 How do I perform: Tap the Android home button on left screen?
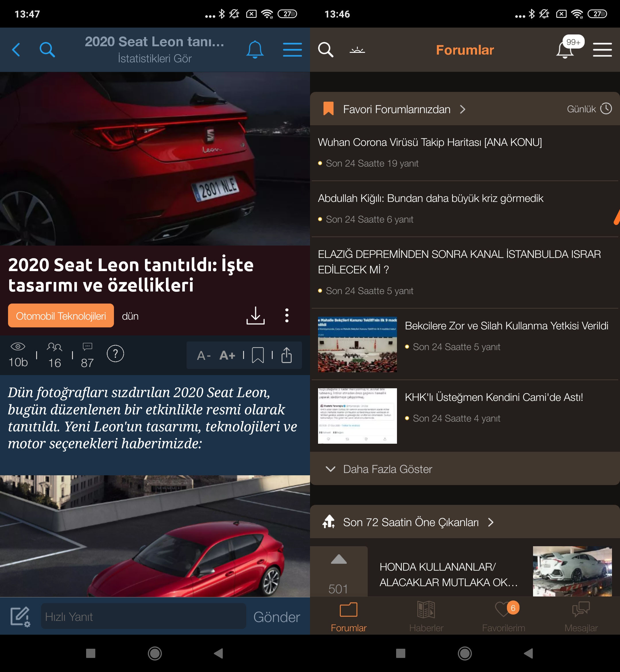[x=155, y=653]
